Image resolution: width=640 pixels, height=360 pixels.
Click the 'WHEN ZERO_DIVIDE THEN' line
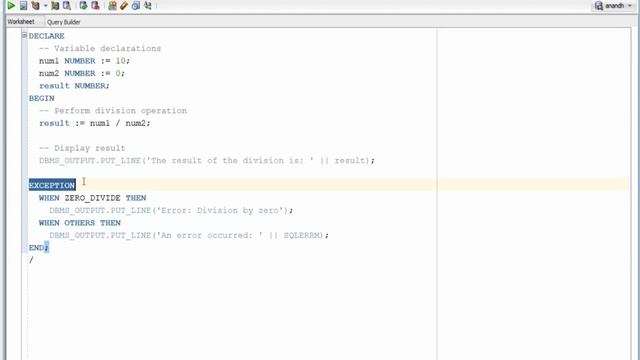tap(92, 198)
